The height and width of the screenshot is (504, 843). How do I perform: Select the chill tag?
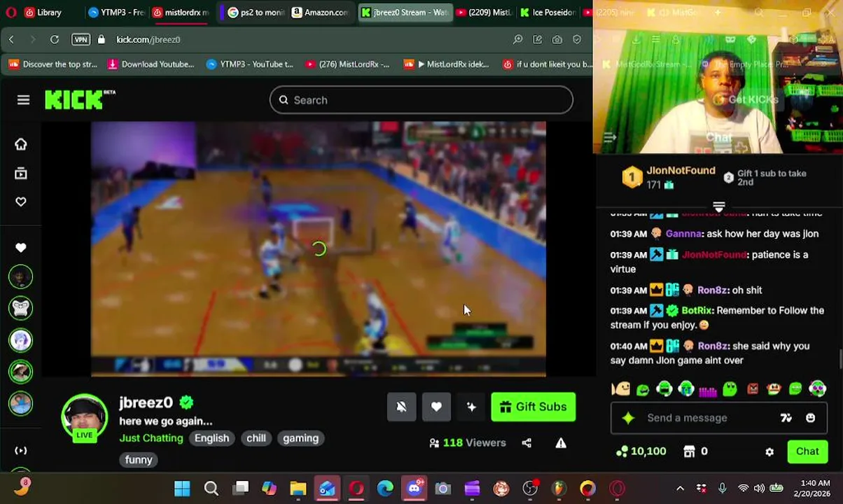pyautogui.click(x=256, y=438)
